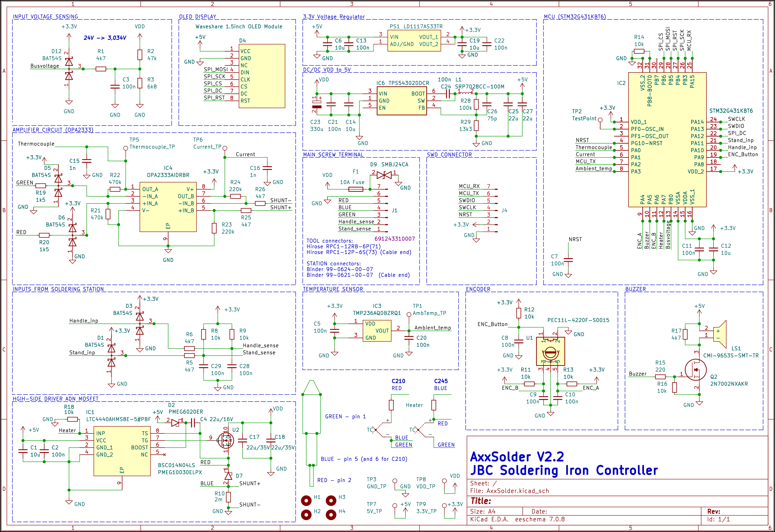The width and height of the screenshot is (775, 532).
Task: Select the 10A Fuse F1 symbol
Action: [356, 189]
